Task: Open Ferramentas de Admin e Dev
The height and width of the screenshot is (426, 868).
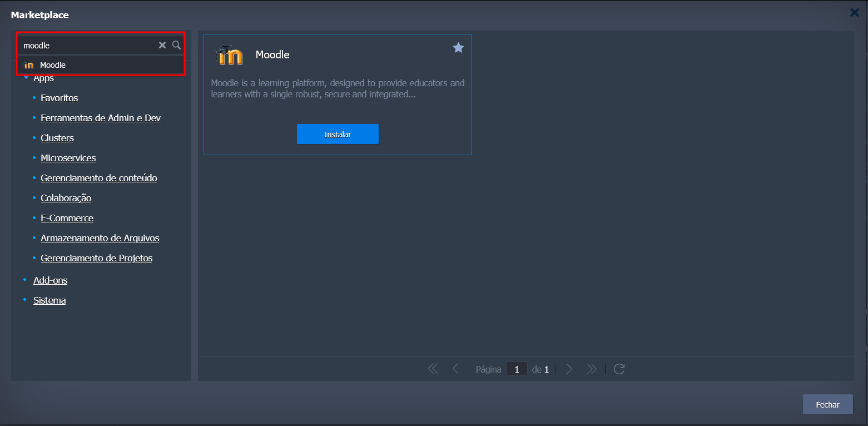Action: [x=101, y=118]
